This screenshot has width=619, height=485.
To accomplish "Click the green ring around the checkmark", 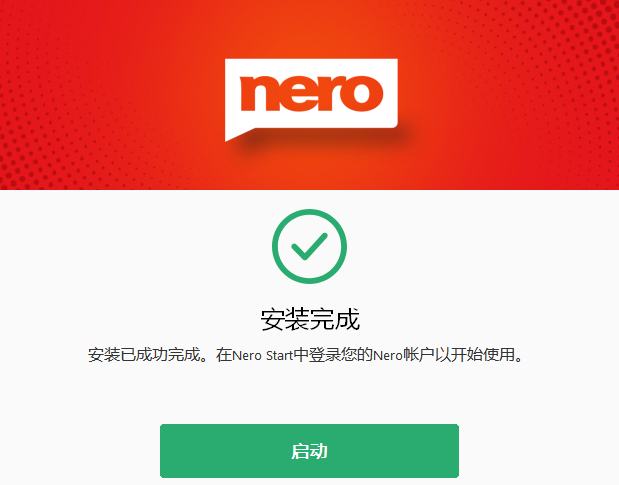I will pos(309,212).
